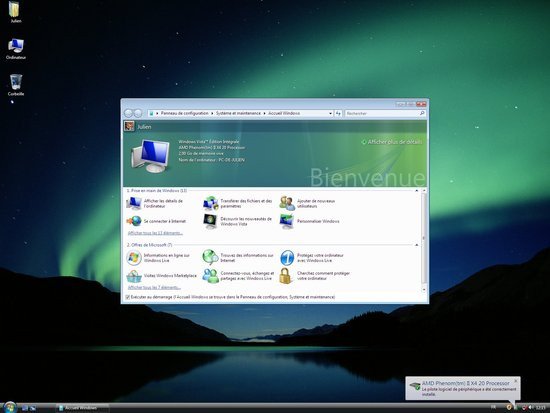Click Afficher les détails de l'ordinateur text
The height and width of the screenshot is (413, 550).
[163, 204]
